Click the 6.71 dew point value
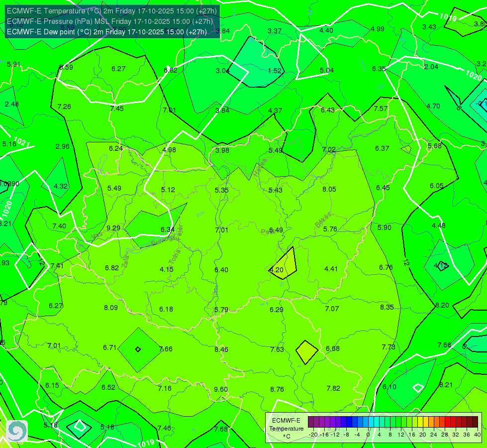The width and height of the screenshot is (487, 448). tap(109, 347)
